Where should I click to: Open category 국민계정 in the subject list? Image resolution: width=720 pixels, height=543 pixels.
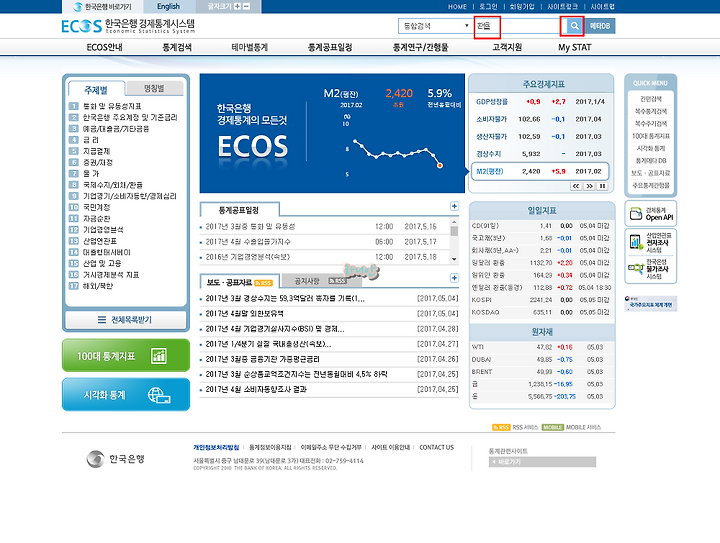96,207
